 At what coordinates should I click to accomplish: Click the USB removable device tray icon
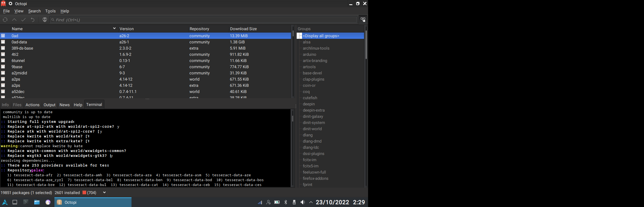click(x=294, y=202)
